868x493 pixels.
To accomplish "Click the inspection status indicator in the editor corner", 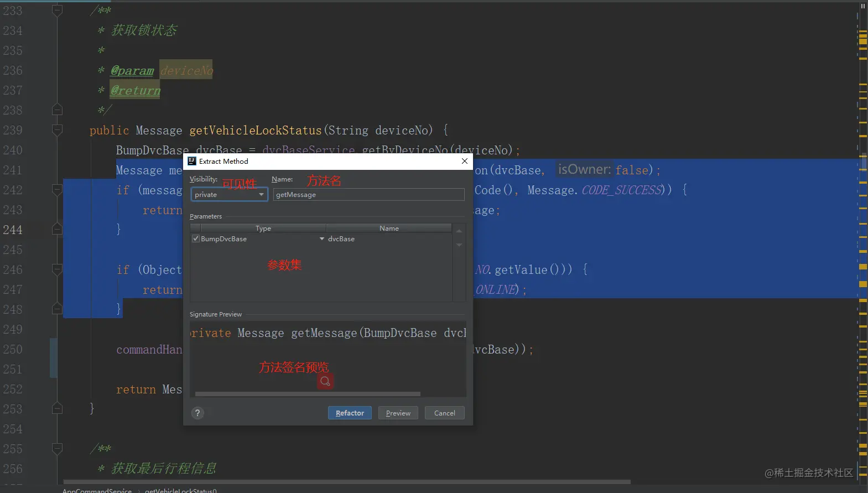I will pos(862,6).
